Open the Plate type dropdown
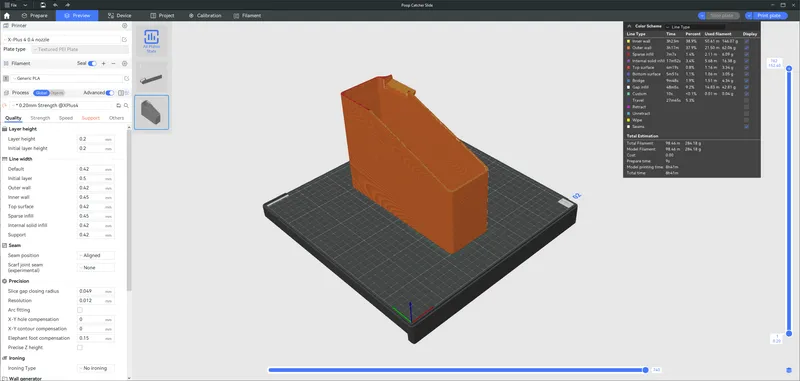 pyautogui.click(x=80, y=49)
